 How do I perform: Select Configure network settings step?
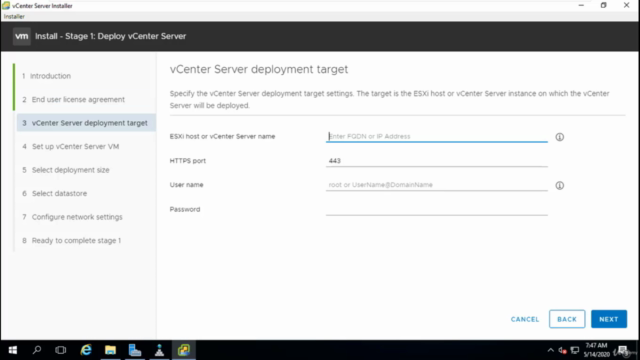point(73,217)
